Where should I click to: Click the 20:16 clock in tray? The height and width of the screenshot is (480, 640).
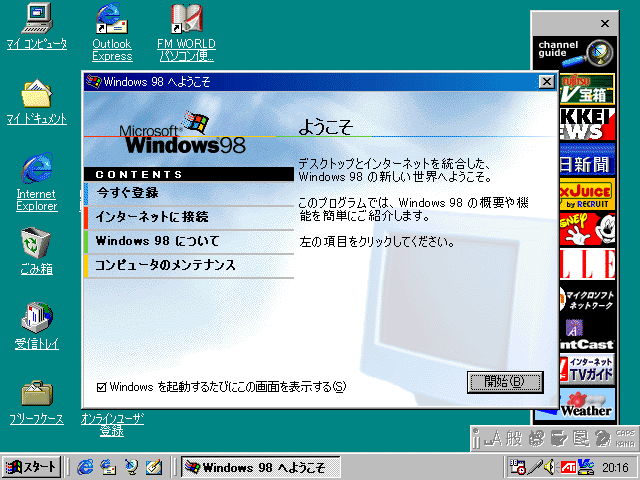coord(615,467)
